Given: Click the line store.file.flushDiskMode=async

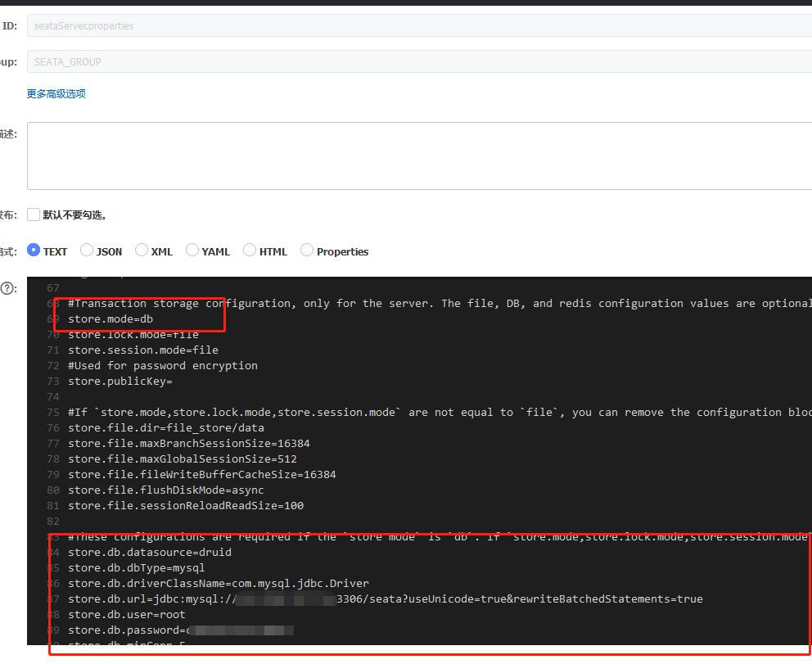Looking at the screenshot, I should pos(165,490).
